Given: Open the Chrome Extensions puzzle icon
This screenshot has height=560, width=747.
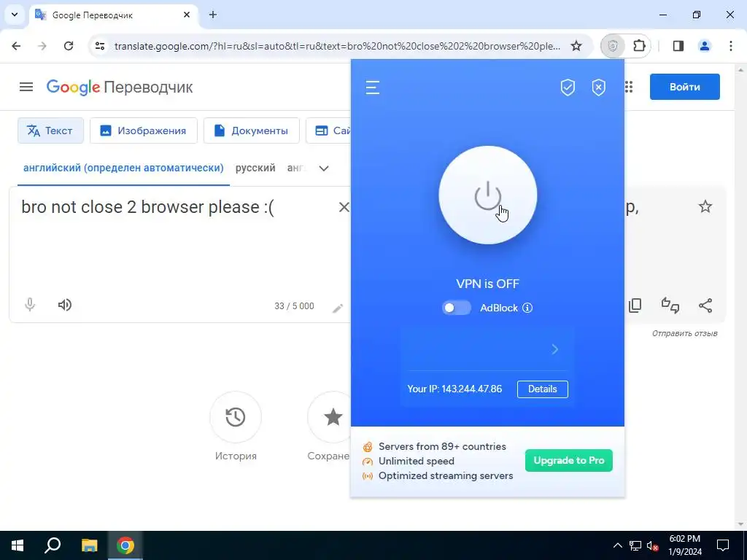Looking at the screenshot, I should tap(639, 46).
